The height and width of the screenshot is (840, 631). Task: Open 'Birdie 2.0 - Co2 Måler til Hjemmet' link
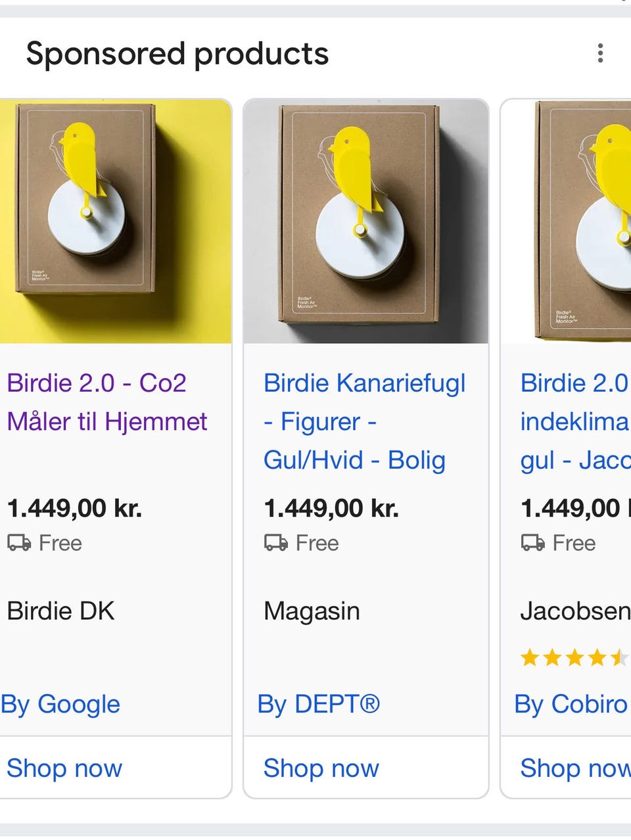pyautogui.click(x=106, y=402)
